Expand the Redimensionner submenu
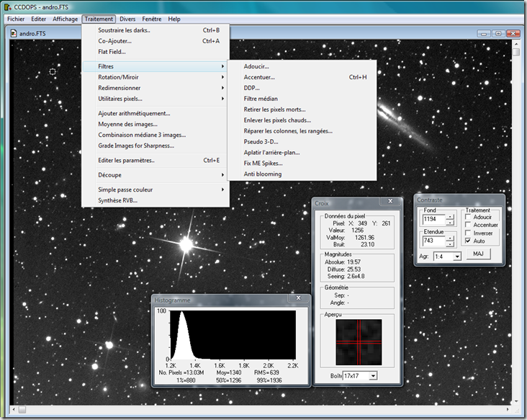Image resolution: width=527 pixels, height=420 pixels. (156, 88)
